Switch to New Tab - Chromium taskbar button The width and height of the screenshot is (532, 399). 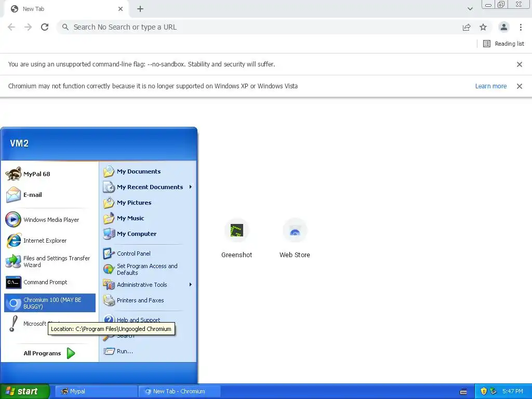click(x=180, y=391)
